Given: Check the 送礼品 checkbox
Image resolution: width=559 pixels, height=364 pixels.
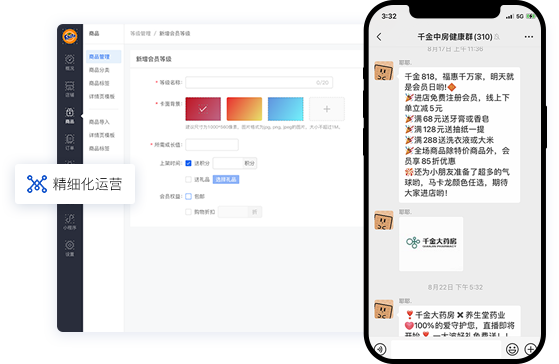Looking at the screenshot, I should pos(188,179).
